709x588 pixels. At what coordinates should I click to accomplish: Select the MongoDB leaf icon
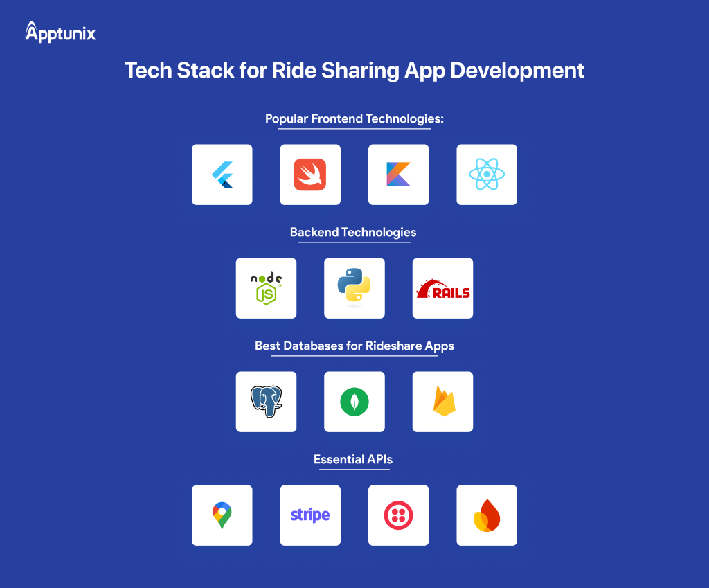tap(354, 402)
